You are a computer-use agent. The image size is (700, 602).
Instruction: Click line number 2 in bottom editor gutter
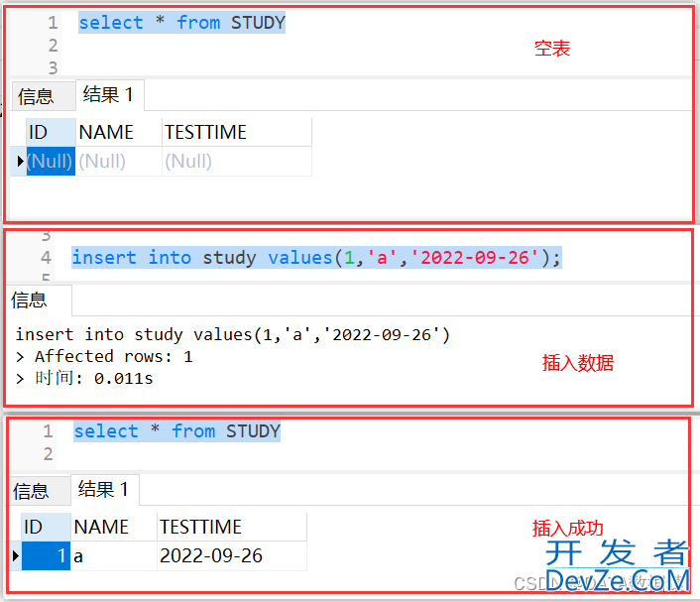(49, 454)
